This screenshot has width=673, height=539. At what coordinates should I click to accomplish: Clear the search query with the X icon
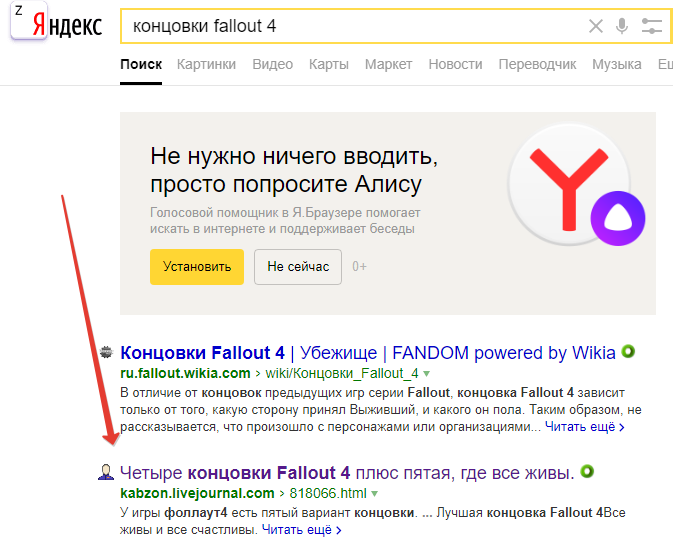(x=595, y=26)
